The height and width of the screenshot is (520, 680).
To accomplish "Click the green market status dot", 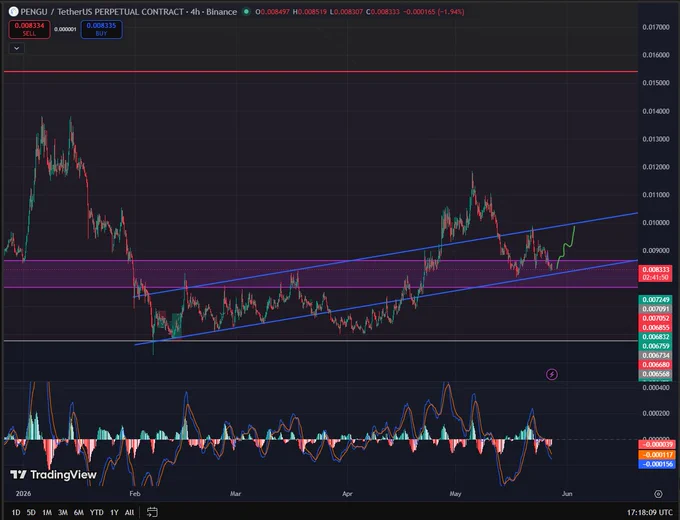I will (x=246, y=12).
